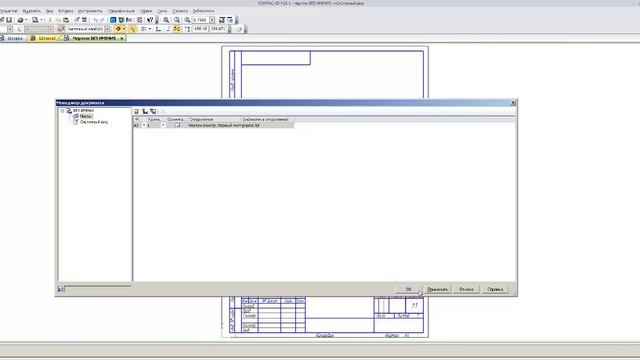This screenshot has height=360, width=640.
Task: Open the Инструменты menu
Action: [x=90, y=11]
